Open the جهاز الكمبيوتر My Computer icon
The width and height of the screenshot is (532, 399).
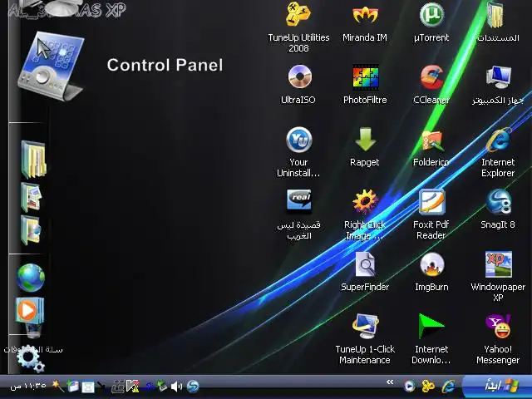click(498, 77)
